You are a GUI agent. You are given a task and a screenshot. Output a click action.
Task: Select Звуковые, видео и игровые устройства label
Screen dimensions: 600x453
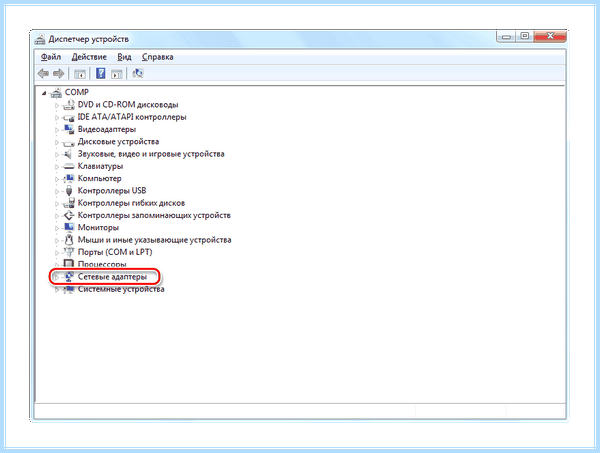151,154
